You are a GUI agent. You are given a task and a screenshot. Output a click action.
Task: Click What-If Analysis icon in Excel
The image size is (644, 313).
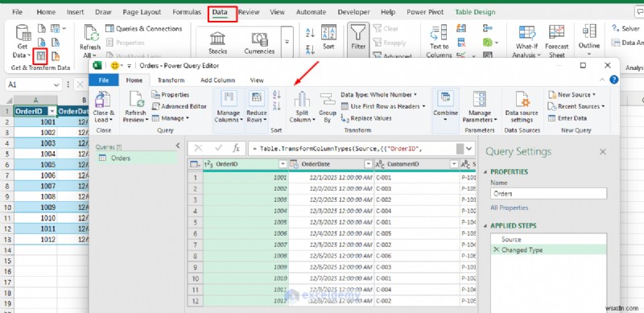[x=527, y=33]
